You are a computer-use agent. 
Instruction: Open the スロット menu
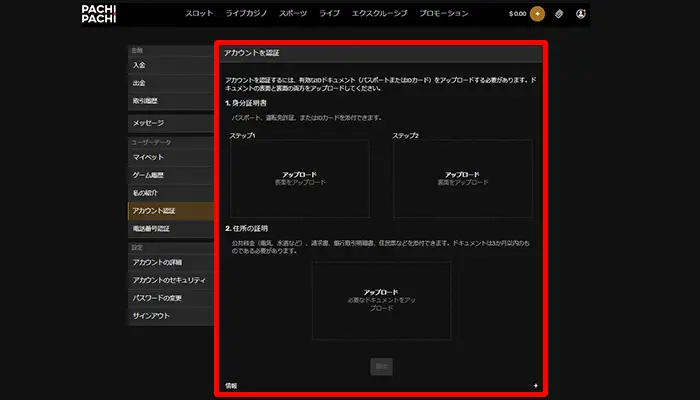coord(200,14)
